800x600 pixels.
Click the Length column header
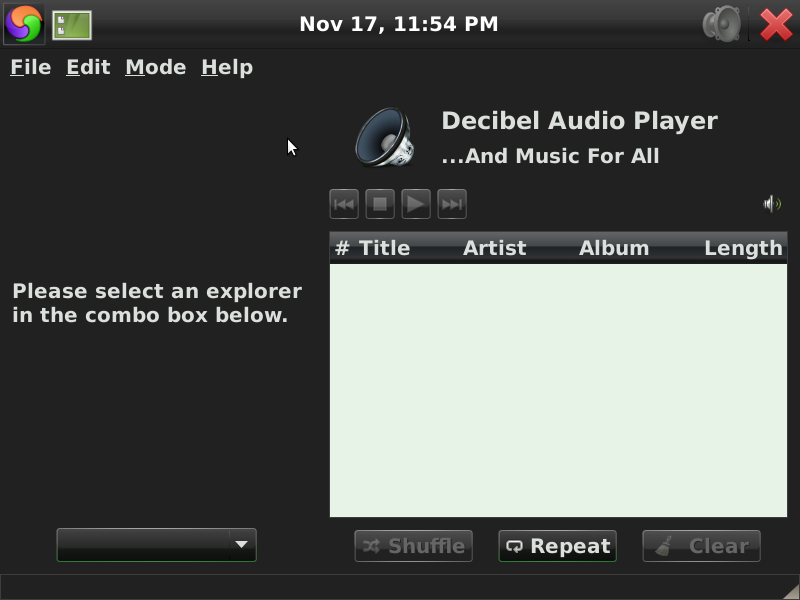click(x=743, y=248)
